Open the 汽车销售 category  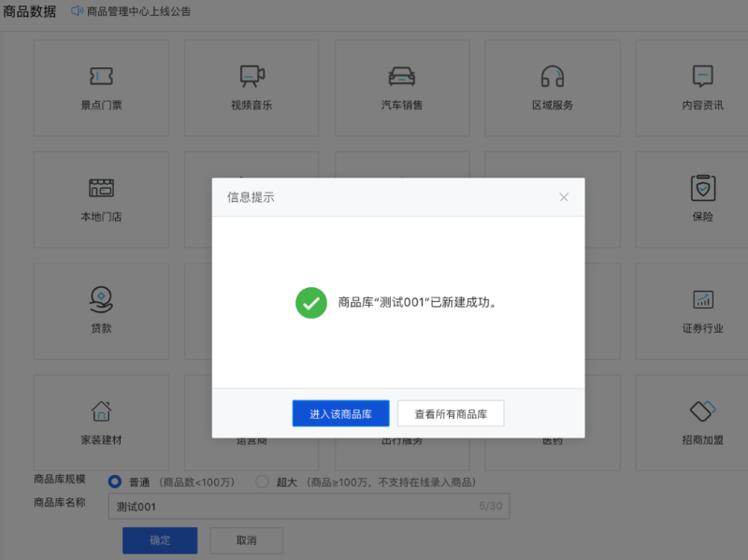402,87
